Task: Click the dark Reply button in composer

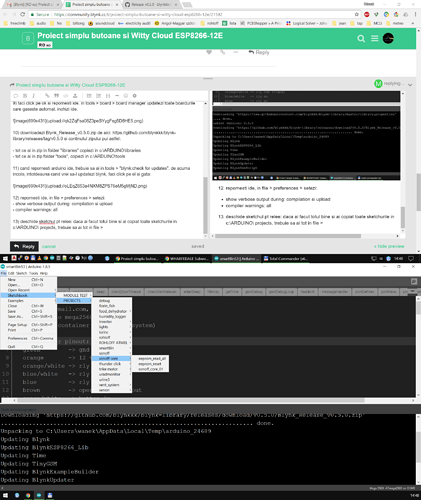Action: (x=24, y=246)
